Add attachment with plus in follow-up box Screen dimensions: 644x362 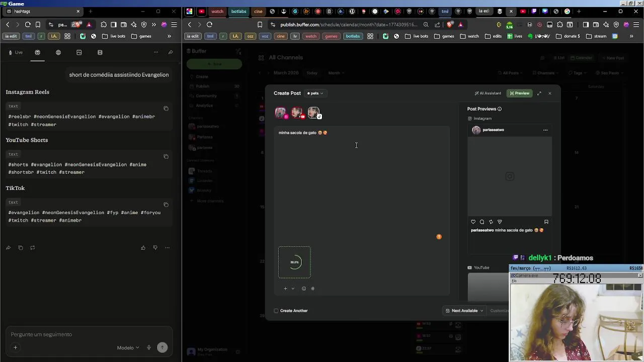(15, 347)
